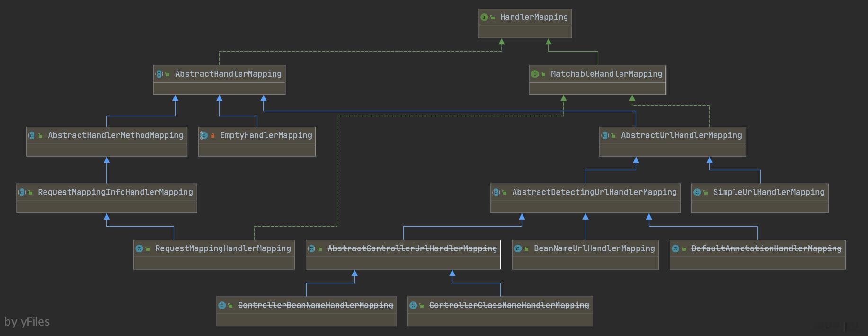868x336 pixels.
Task: Click the AbstractHandlerMapping class icon
Action: pos(159,74)
